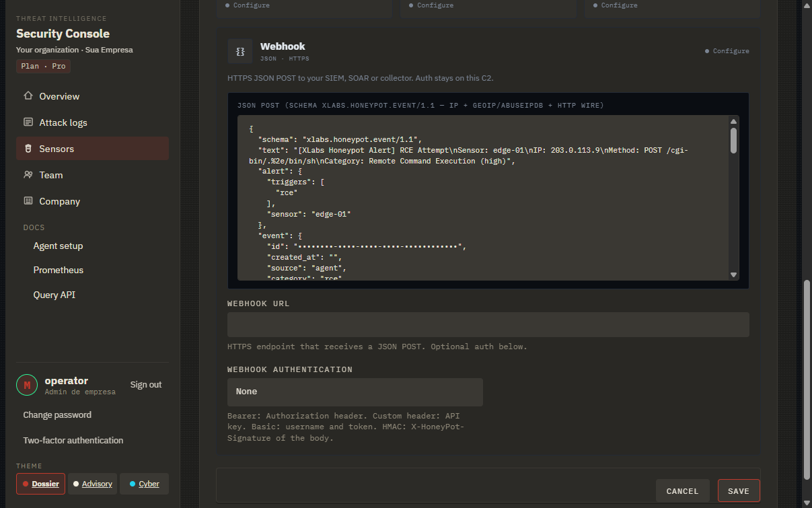812x508 pixels.
Task: Click the cyan Cyber color dot
Action: tap(133, 484)
